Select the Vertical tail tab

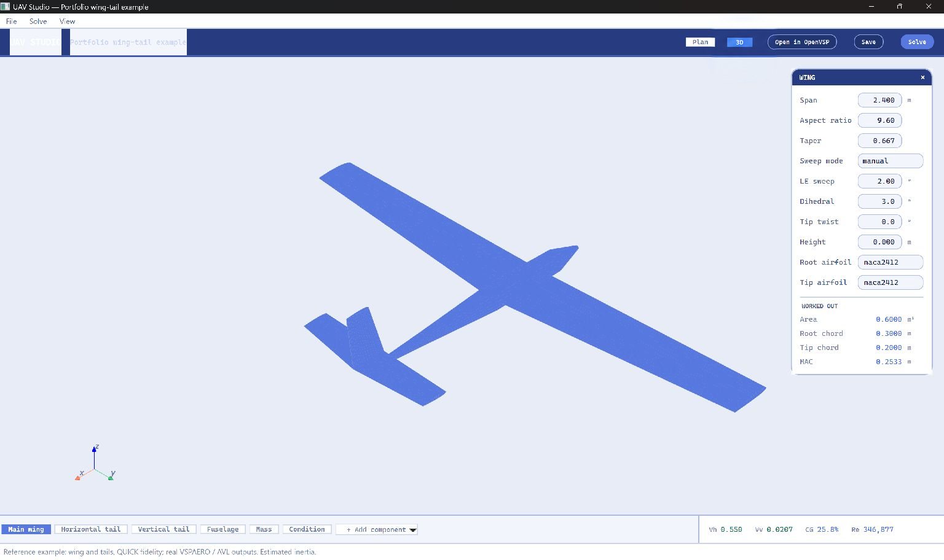(163, 529)
